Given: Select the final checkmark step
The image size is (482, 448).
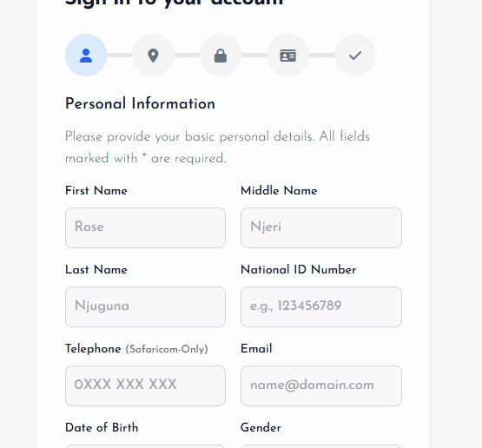Looking at the screenshot, I should pyautogui.click(x=355, y=56).
